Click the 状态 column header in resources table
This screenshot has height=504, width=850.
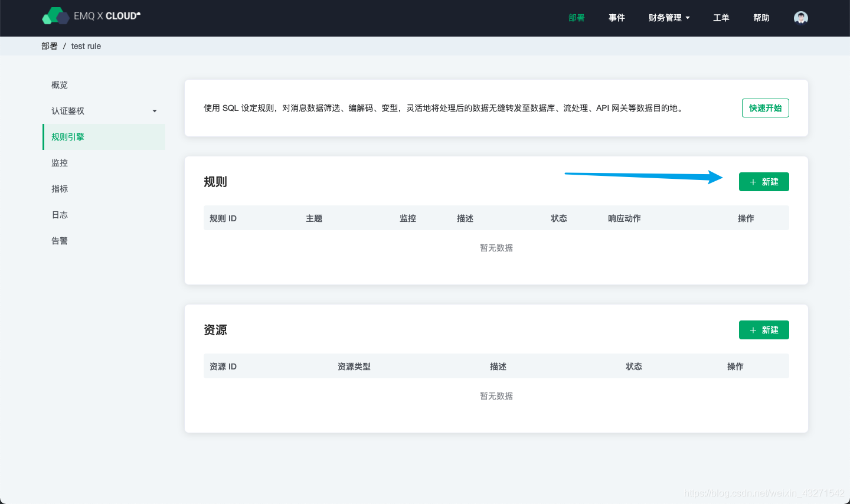tap(634, 366)
